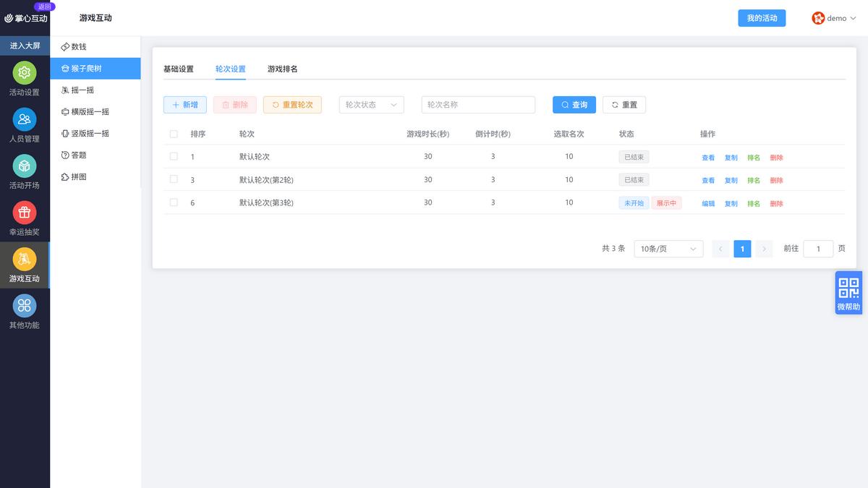Image resolution: width=868 pixels, height=488 pixels.
Task: Select 摇一摇 game in submenu
Action: pyautogui.click(x=95, y=90)
